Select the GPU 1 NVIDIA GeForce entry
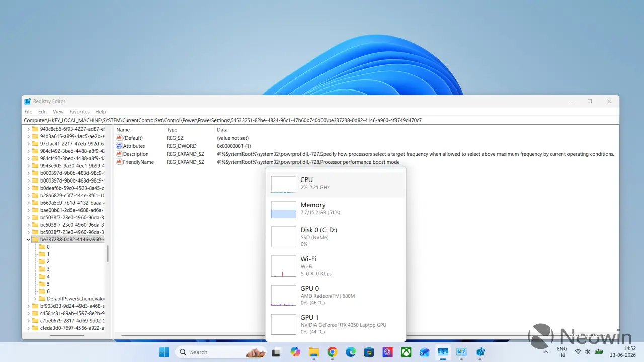The image size is (644, 362). [336, 324]
